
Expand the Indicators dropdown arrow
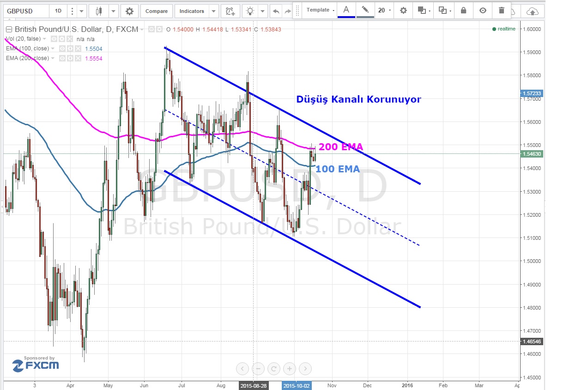click(213, 11)
